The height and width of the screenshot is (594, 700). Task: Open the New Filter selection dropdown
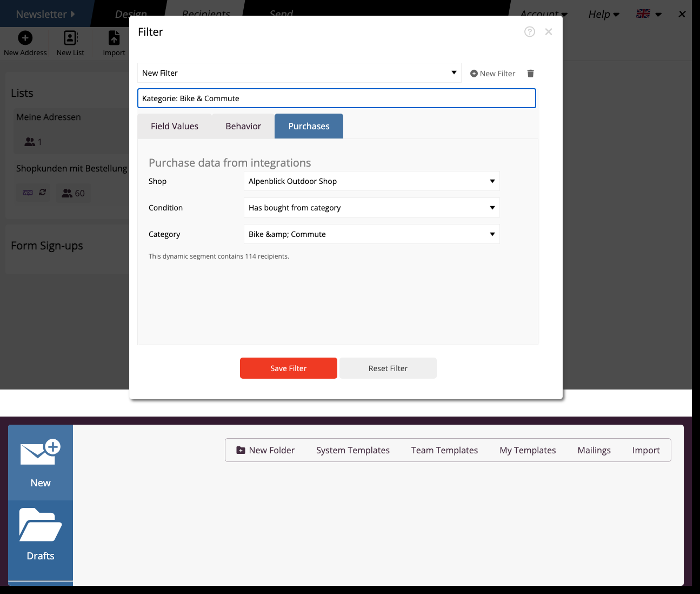point(299,73)
